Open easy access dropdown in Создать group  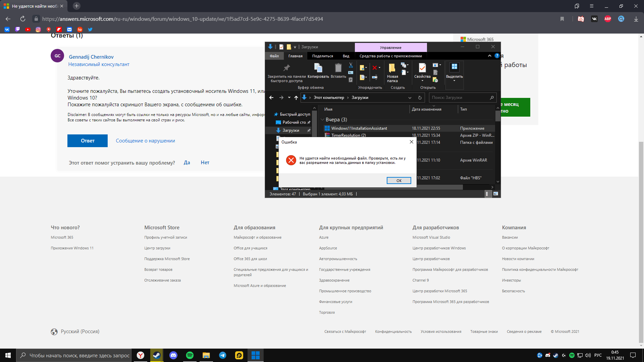[408, 72]
